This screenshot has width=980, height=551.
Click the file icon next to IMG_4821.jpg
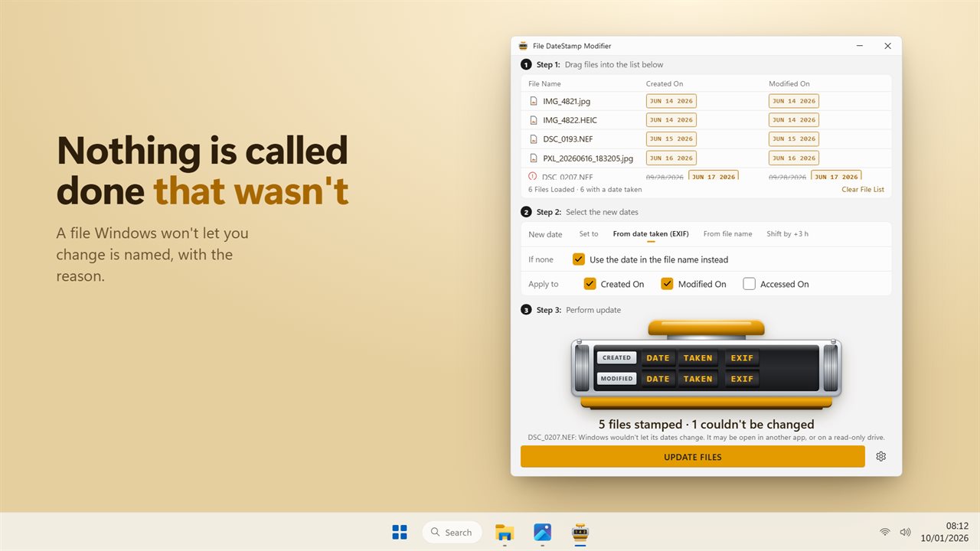[x=534, y=101]
